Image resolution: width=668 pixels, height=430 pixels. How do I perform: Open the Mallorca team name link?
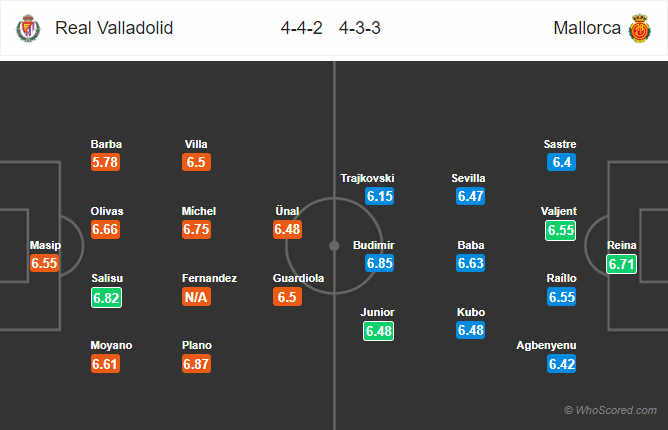pos(585,28)
